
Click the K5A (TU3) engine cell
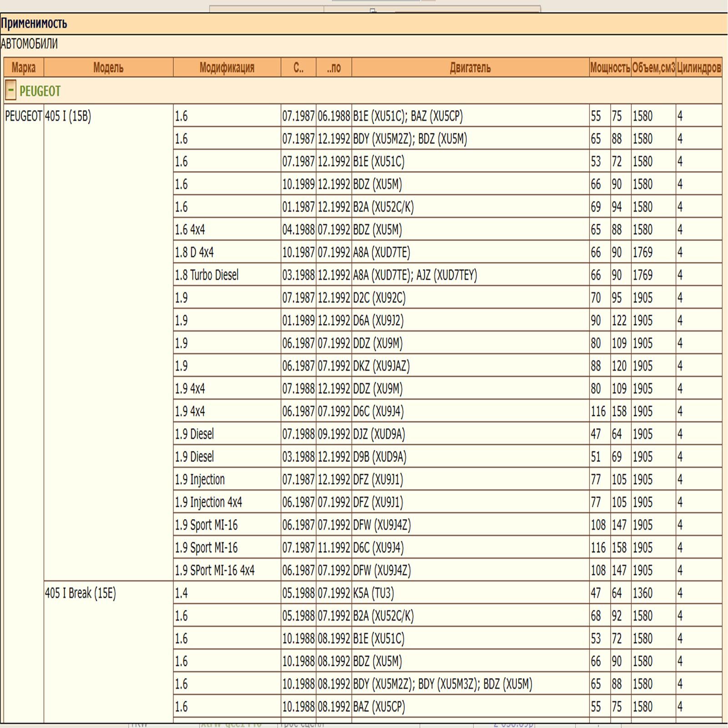click(x=374, y=593)
